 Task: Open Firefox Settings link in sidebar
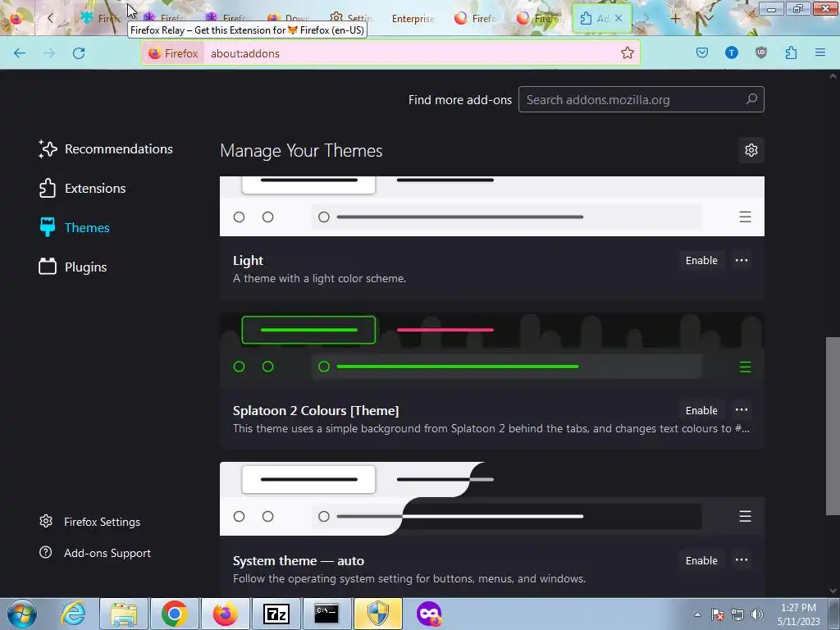tap(90, 522)
